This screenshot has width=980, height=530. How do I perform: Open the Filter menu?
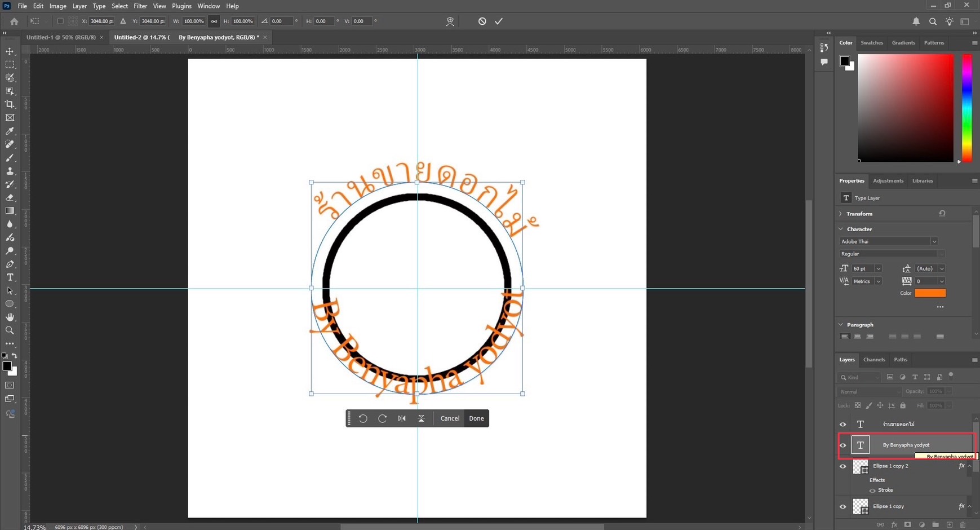pos(140,6)
